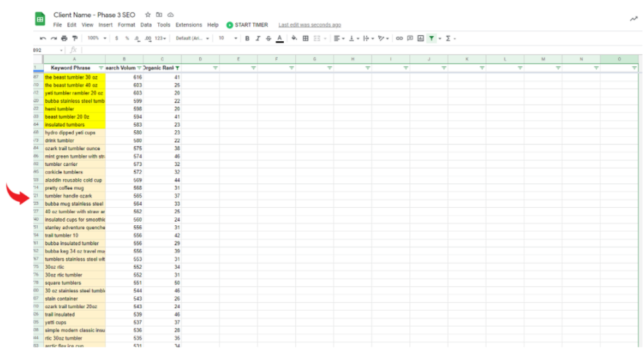This screenshot has height=350, width=644.
Task: Click the merge cells icon
Action: pyautogui.click(x=316, y=38)
